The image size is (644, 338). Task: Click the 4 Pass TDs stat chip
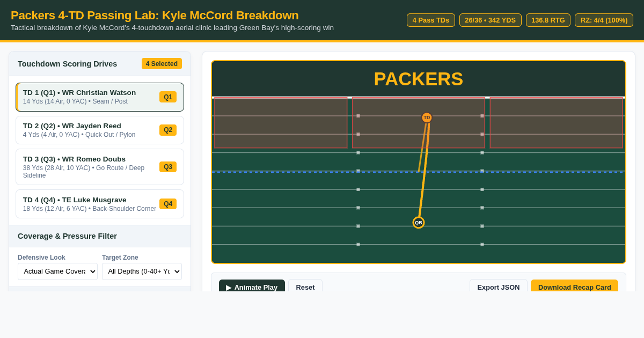click(x=431, y=20)
